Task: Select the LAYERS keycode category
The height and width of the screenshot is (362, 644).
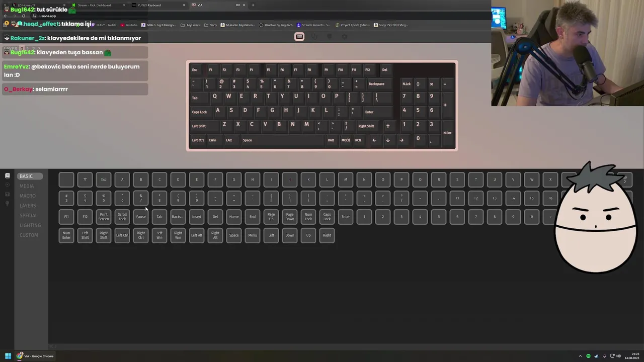Action: click(28, 206)
